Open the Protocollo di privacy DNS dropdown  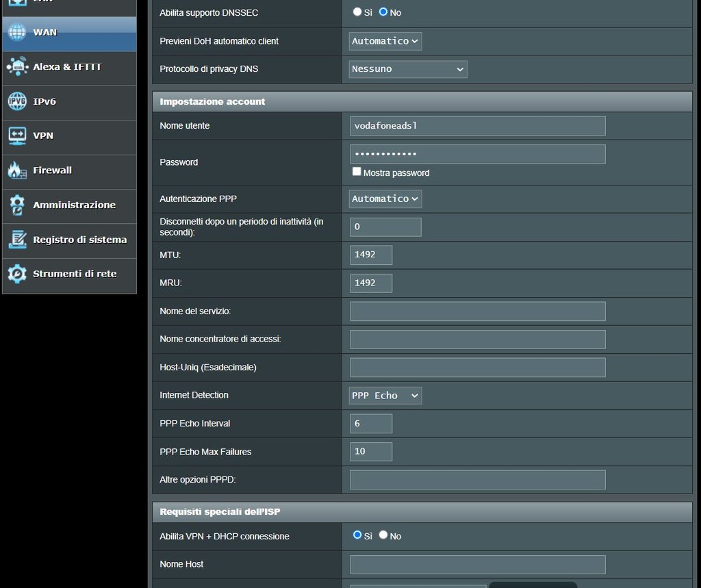[408, 69]
